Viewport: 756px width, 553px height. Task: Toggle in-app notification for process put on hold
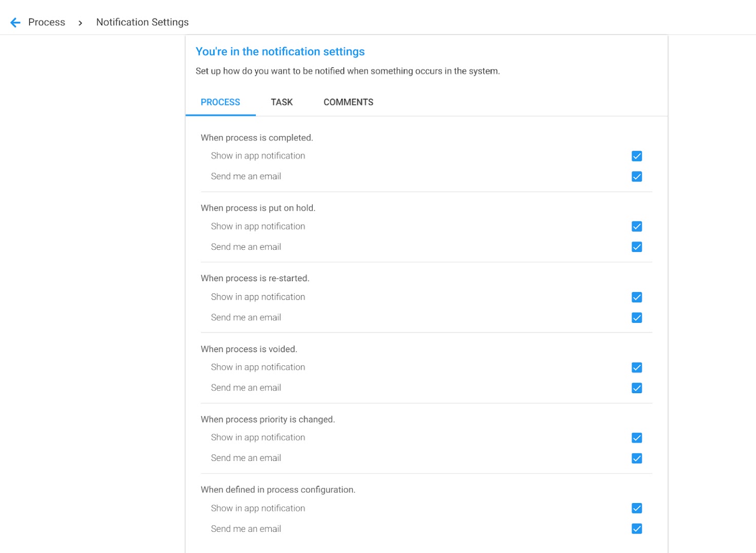click(x=637, y=227)
